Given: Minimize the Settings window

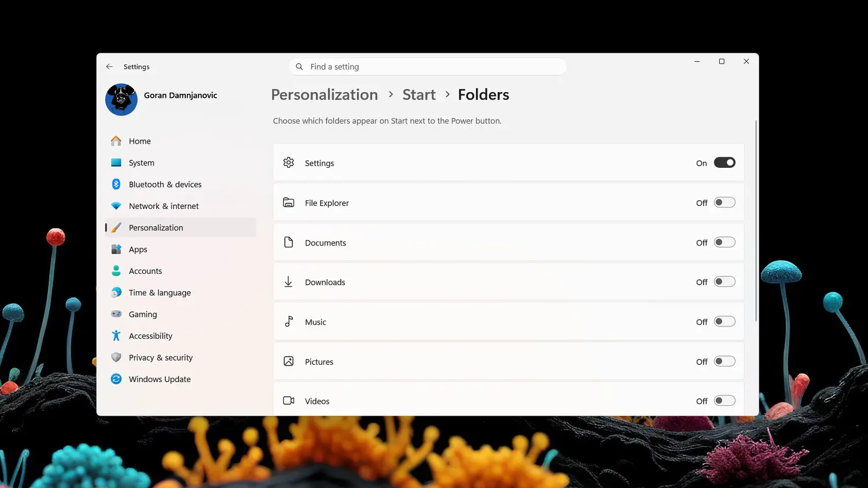Looking at the screenshot, I should (x=697, y=61).
